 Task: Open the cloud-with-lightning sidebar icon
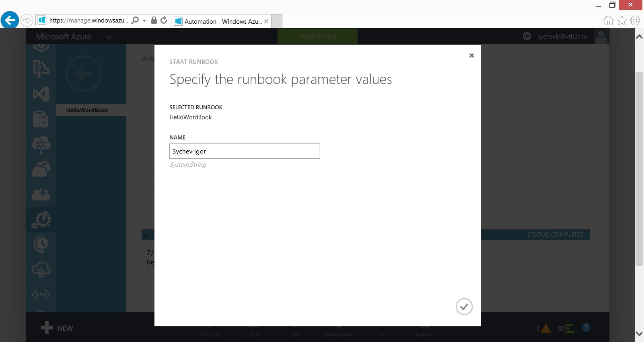pos(41,195)
